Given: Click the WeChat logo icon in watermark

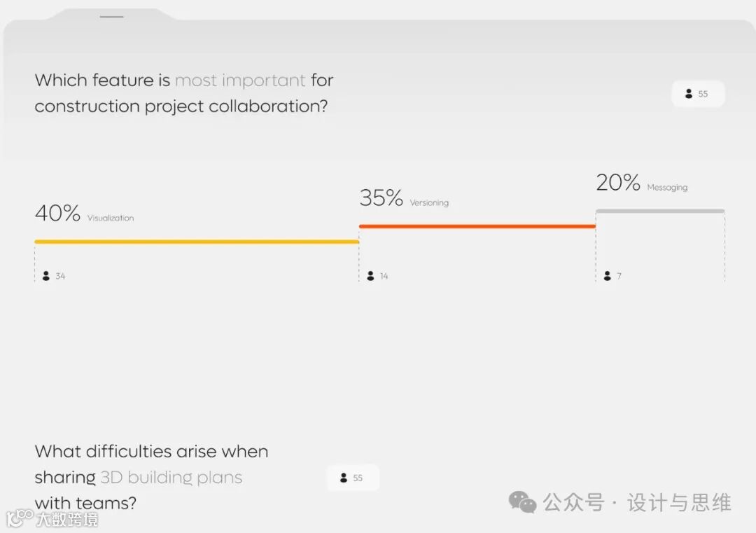Looking at the screenshot, I should point(522,502).
